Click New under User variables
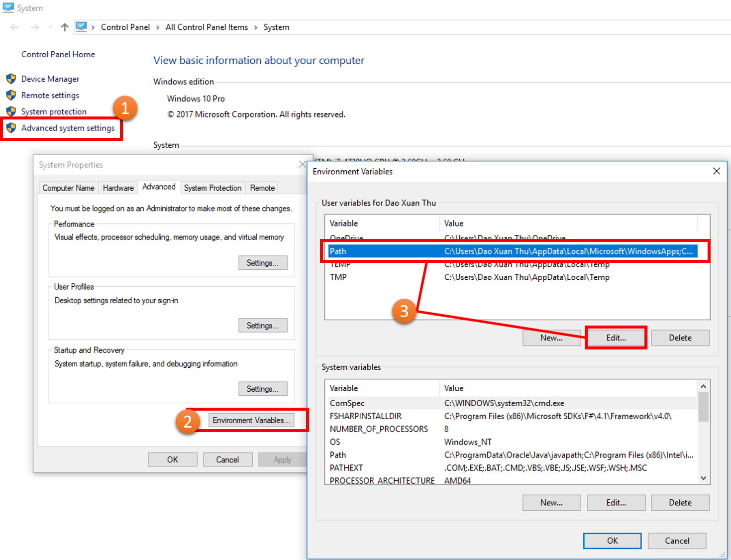This screenshot has height=560, width=731. point(551,337)
